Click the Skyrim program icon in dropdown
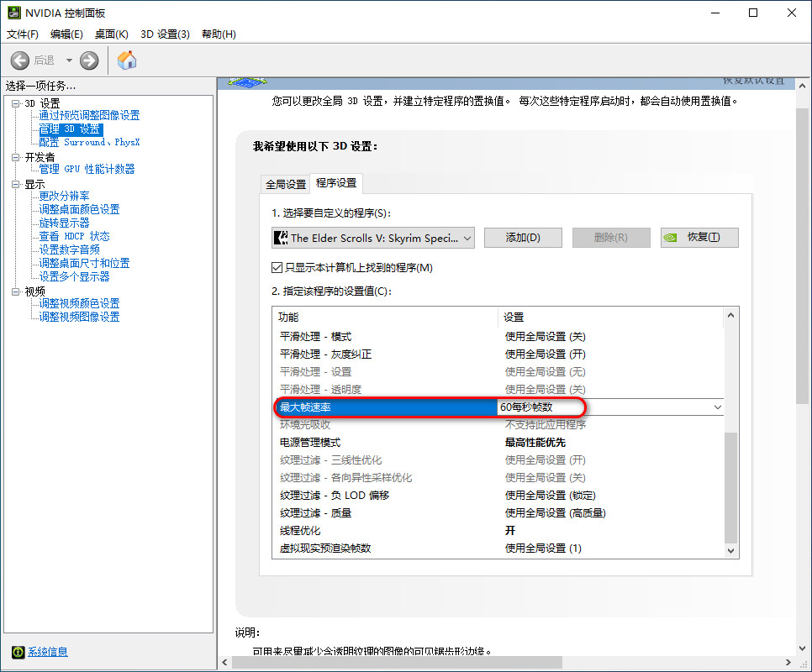812x672 pixels. point(281,238)
